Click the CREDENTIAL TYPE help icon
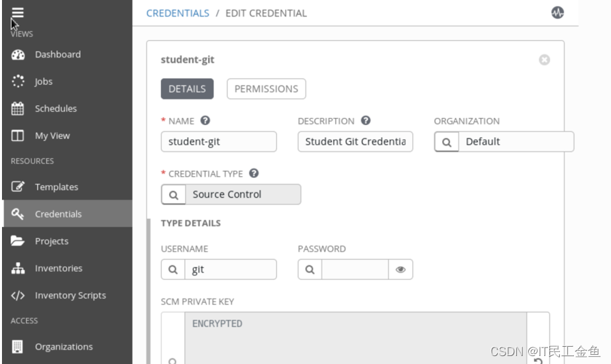Screen dimensions: 611x364 click(253, 173)
